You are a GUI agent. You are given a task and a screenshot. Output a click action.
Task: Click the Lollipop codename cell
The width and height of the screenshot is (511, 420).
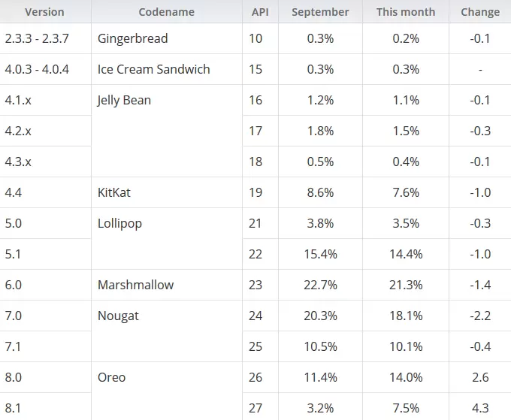pos(119,223)
